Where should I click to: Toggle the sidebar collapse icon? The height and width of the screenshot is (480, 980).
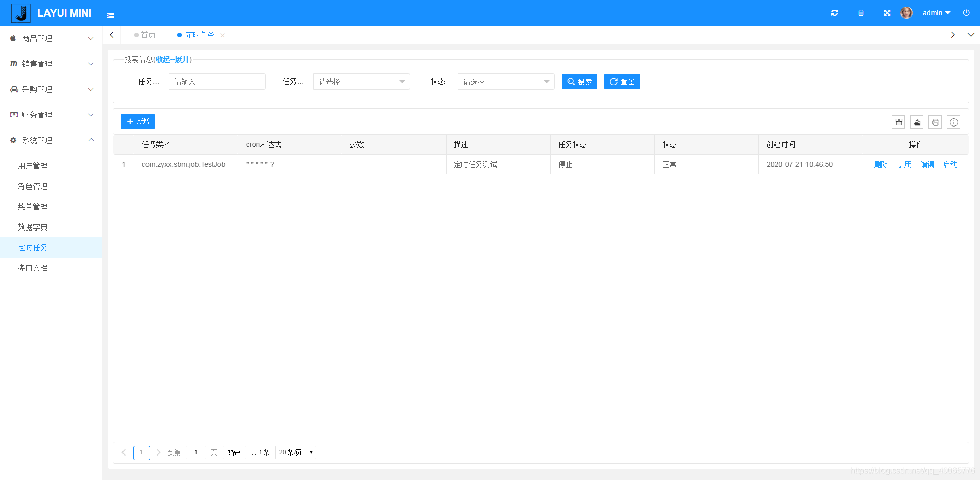(110, 15)
